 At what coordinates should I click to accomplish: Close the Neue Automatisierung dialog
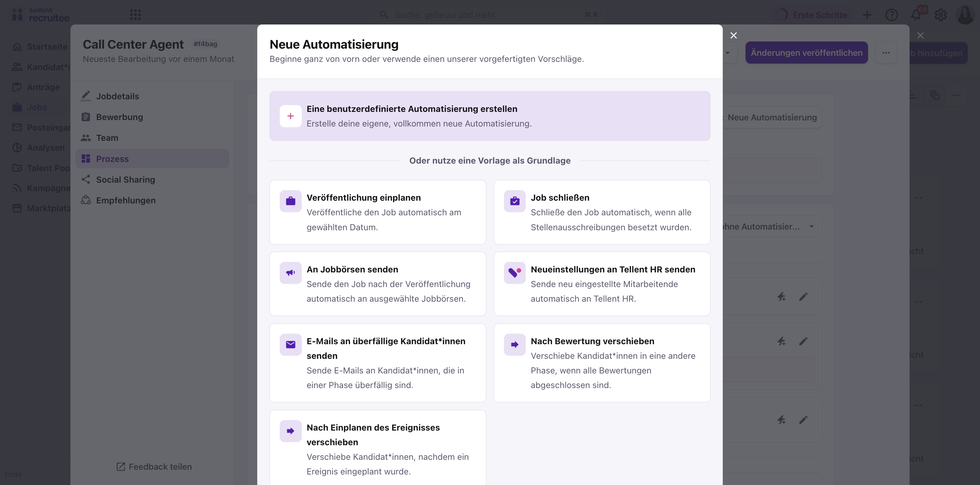click(734, 35)
